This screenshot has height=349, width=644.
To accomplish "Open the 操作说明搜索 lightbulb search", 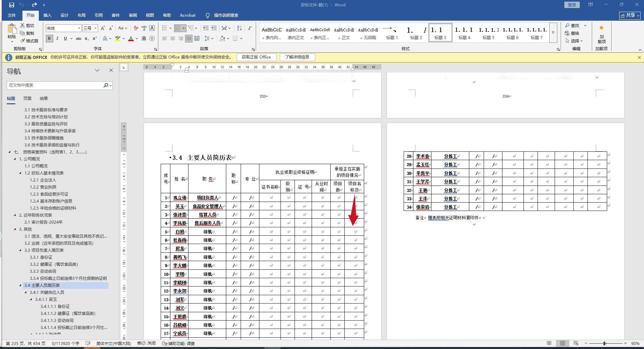I will 222,15.
